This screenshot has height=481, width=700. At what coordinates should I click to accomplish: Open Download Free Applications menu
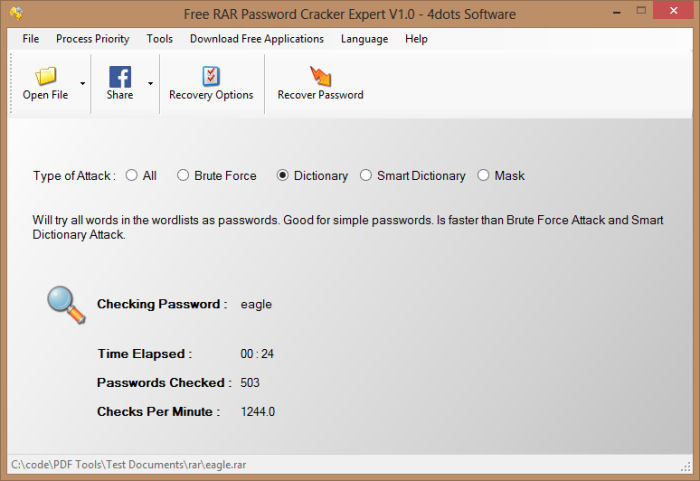[257, 39]
